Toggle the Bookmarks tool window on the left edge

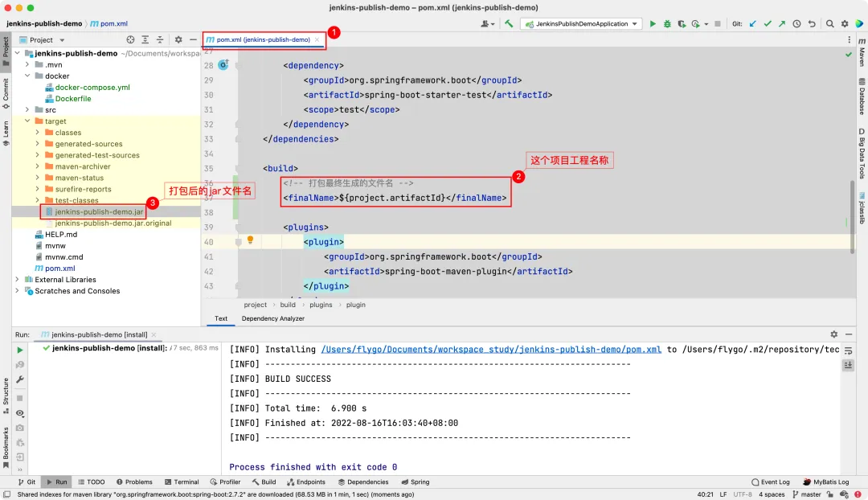[6, 448]
